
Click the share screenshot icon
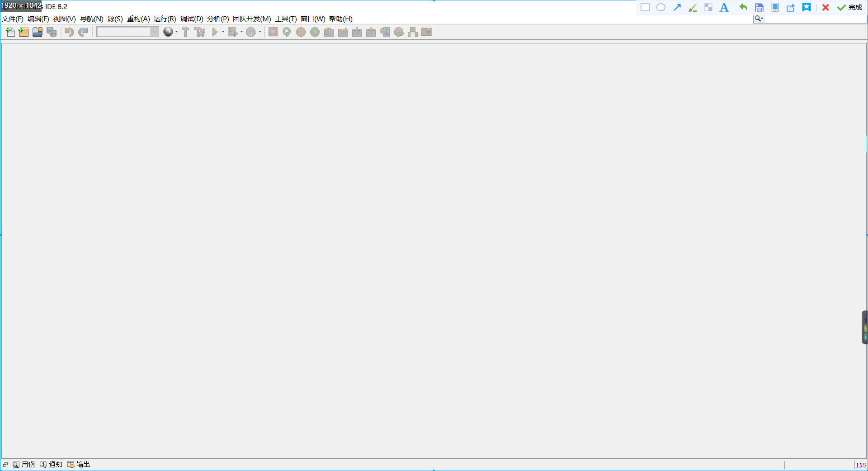coord(791,7)
